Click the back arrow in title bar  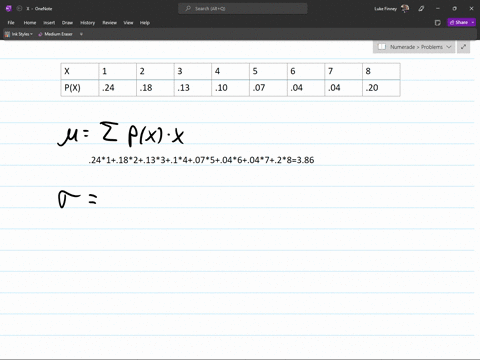click(x=19, y=8)
